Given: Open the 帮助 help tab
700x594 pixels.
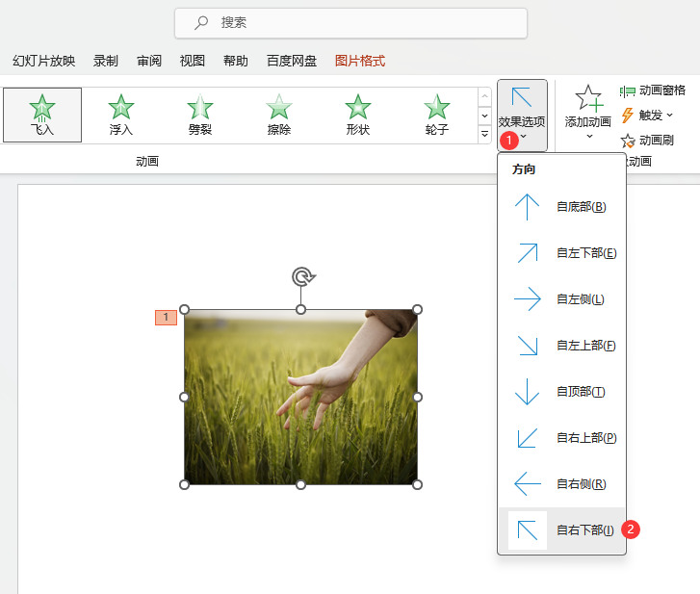Looking at the screenshot, I should coord(236,61).
